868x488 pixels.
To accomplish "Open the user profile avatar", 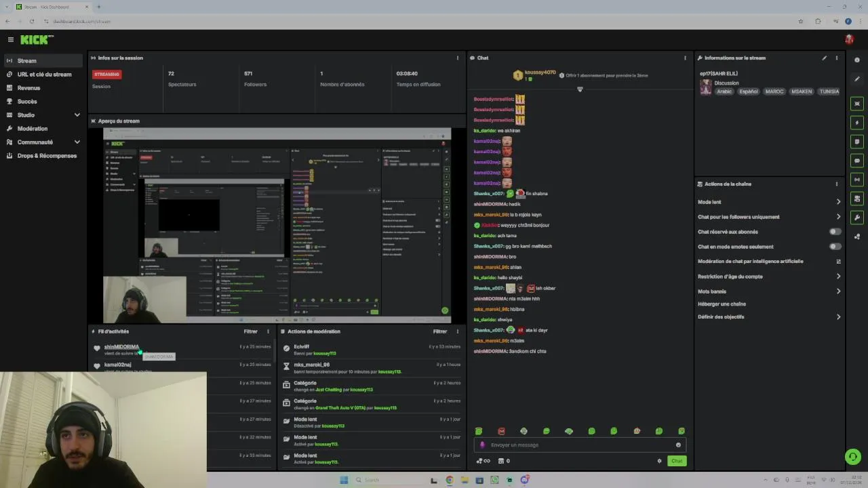I will coord(849,39).
